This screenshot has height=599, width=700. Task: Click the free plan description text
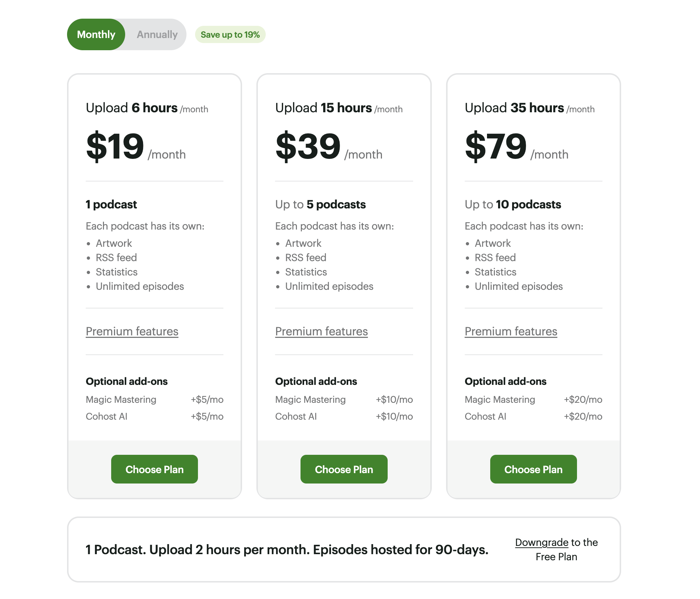(287, 550)
